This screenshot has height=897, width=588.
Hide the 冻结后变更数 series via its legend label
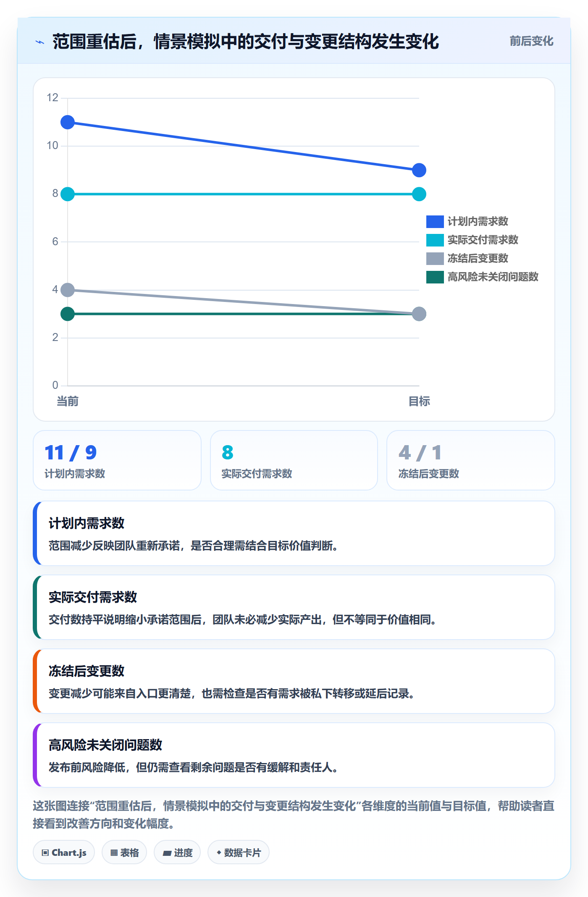(x=478, y=258)
